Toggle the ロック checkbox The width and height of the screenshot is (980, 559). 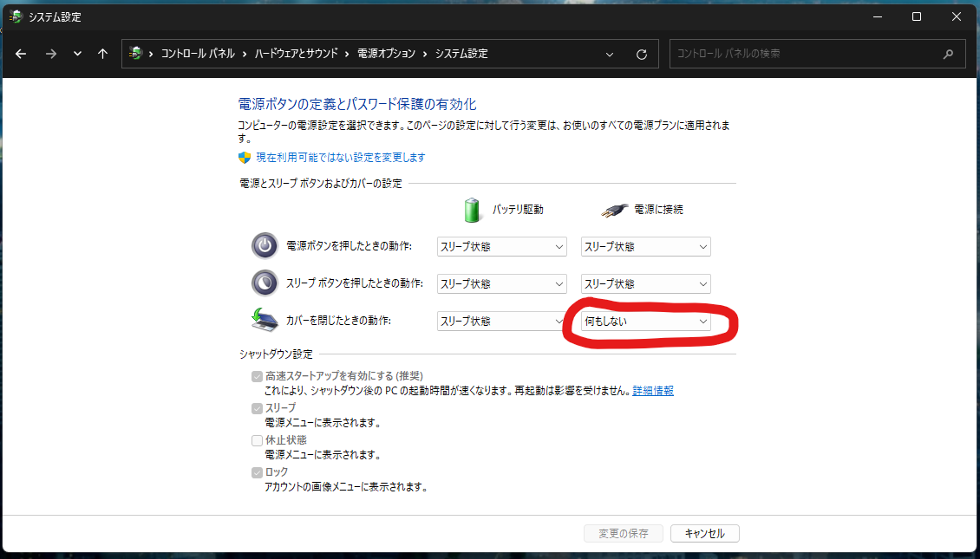pyautogui.click(x=257, y=473)
